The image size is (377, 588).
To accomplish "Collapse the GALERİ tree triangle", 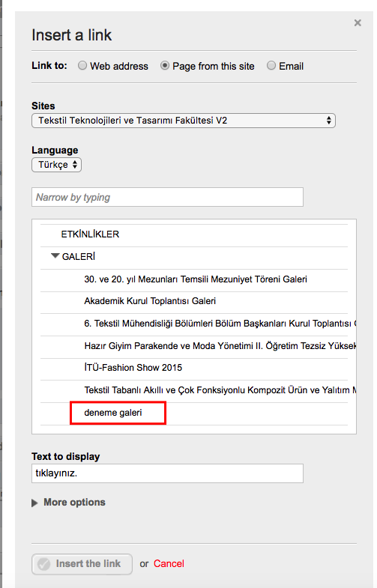I will click(55, 256).
